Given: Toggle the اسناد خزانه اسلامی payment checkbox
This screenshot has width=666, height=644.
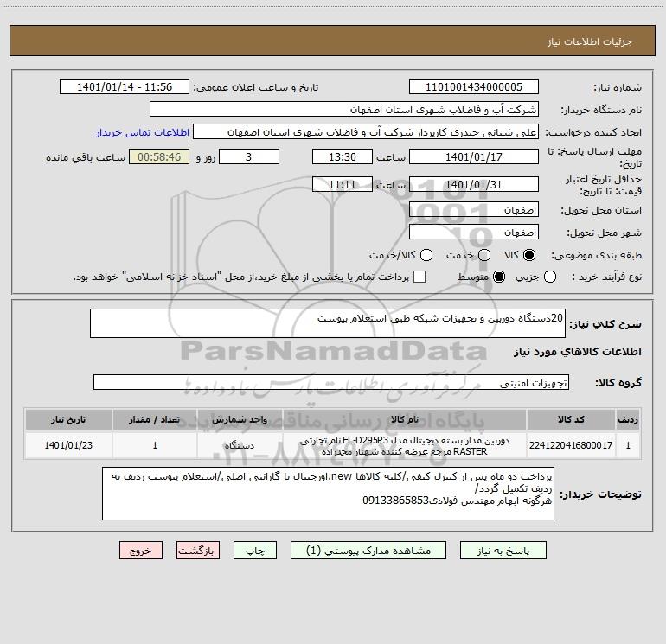Looking at the screenshot, I should coord(419,277).
